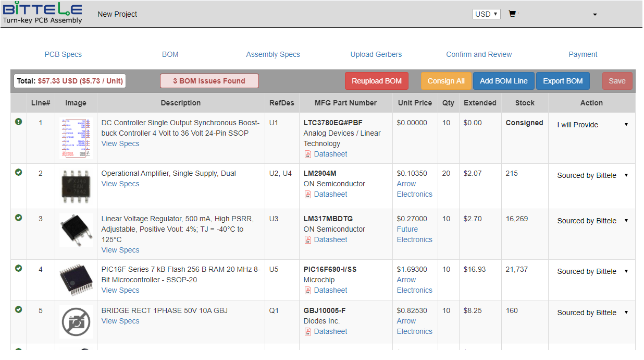Open the Datasheet link for PIC16F690-I/SS
This screenshot has height=360, width=644.
point(330,290)
